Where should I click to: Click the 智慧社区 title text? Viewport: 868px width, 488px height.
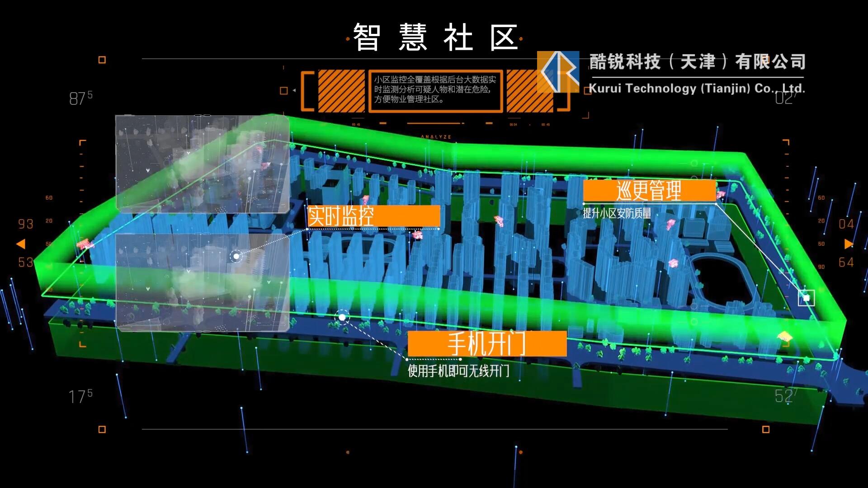[435, 38]
